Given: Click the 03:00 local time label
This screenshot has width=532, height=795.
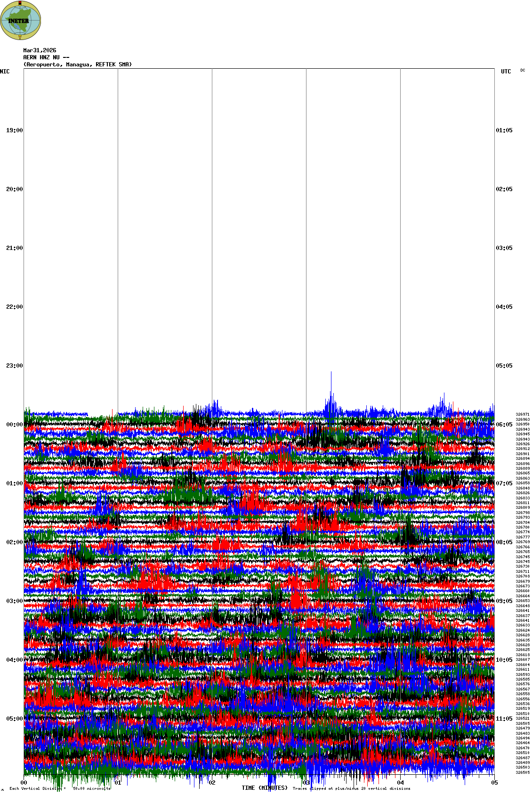Looking at the screenshot, I should point(14,601).
